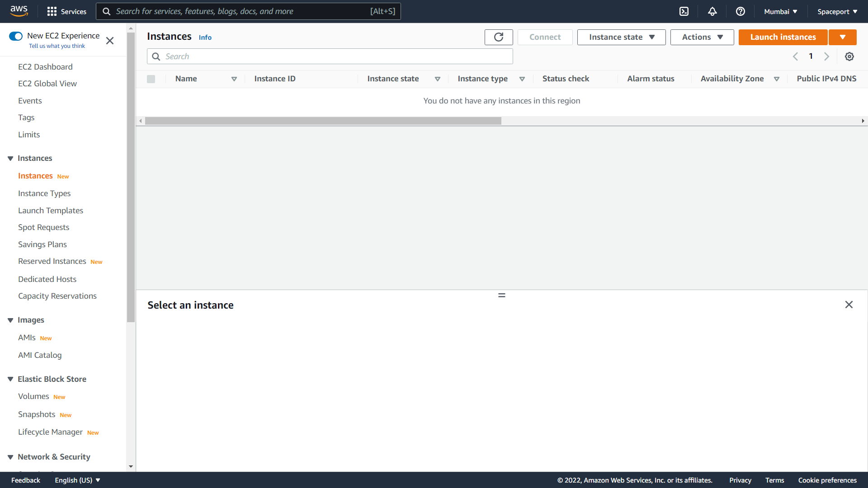Focus the AWS global search box
Viewport: 868px width, 488px height.
[x=248, y=11]
